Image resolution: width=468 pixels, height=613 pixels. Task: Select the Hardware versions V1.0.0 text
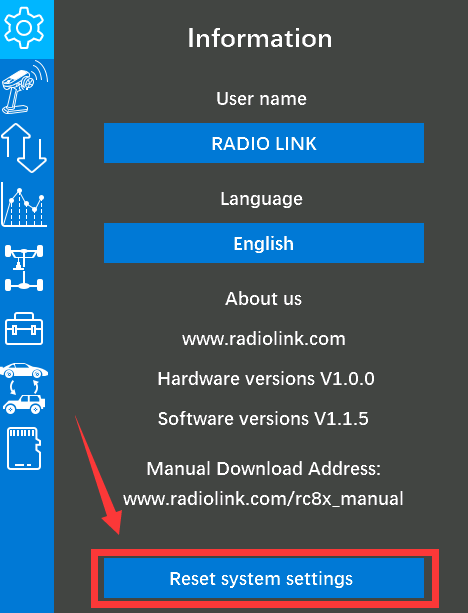(266, 378)
